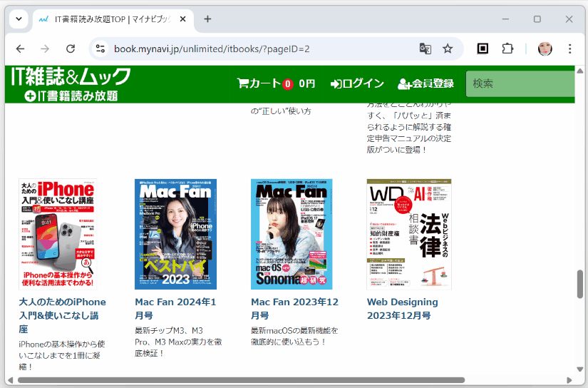This screenshot has height=388, width=588.
Task: Reload the current page
Action: pyautogui.click(x=71, y=48)
